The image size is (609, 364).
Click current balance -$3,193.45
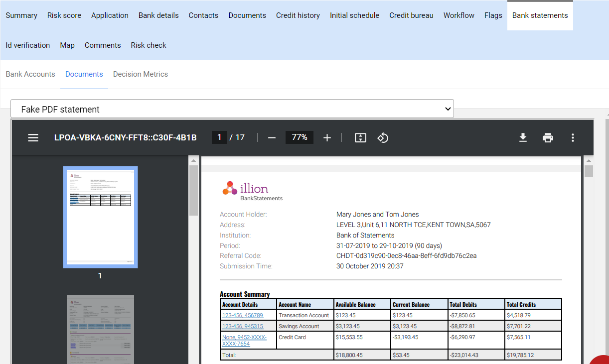[x=406, y=338]
